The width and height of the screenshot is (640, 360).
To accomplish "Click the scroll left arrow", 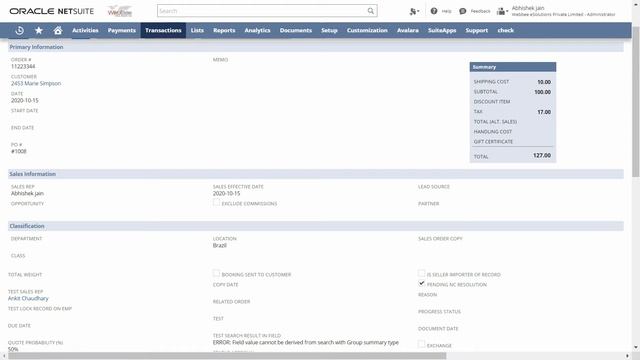I will [x=4, y=356].
